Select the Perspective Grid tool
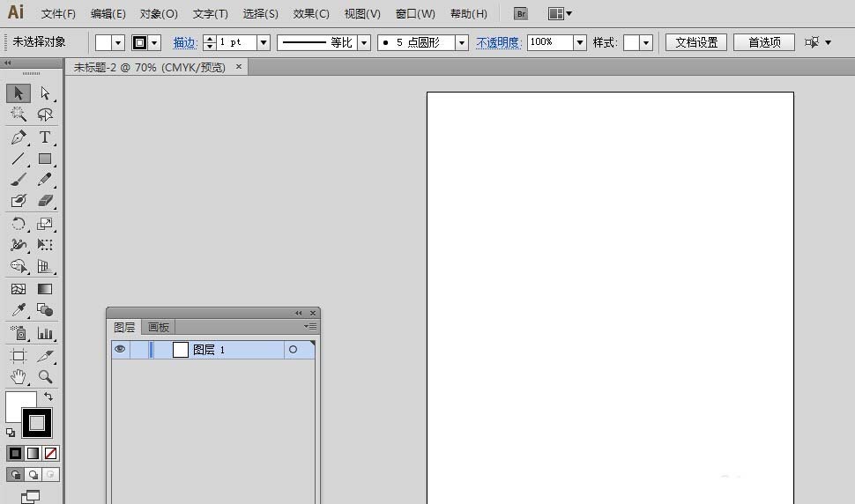This screenshot has height=504, width=855. click(x=45, y=266)
